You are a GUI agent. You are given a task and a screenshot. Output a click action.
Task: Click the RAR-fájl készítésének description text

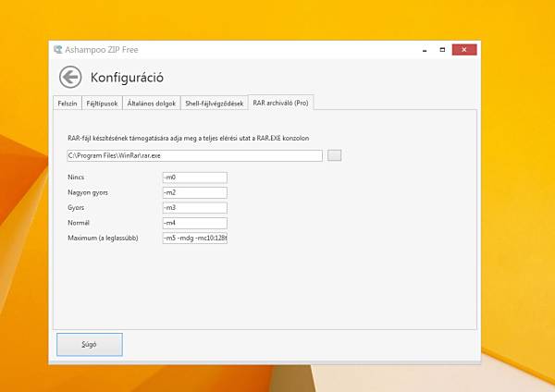[x=189, y=138]
